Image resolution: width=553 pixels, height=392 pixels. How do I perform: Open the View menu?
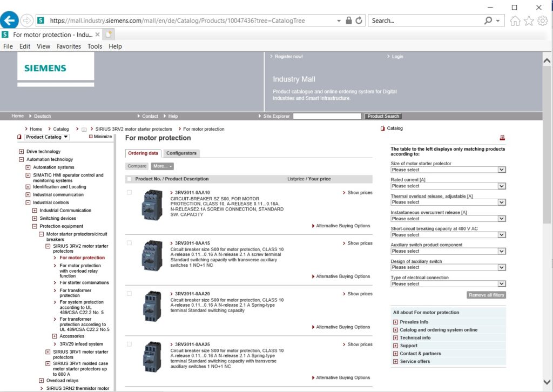(43, 46)
